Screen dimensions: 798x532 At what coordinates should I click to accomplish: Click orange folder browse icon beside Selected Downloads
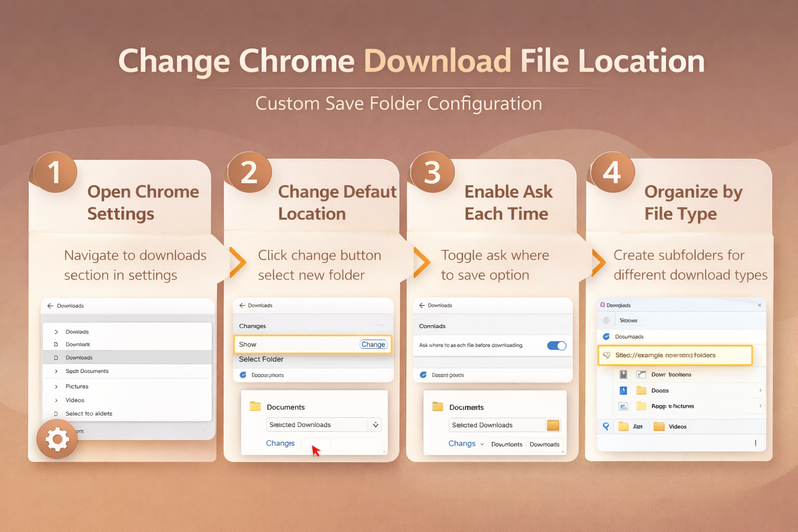point(553,425)
